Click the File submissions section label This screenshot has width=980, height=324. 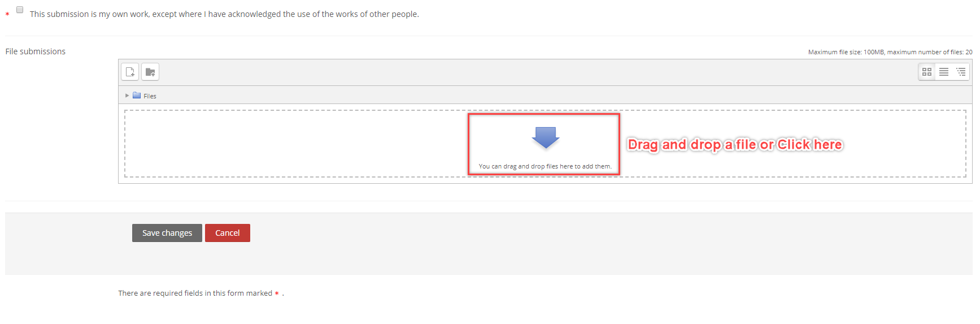point(36,51)
